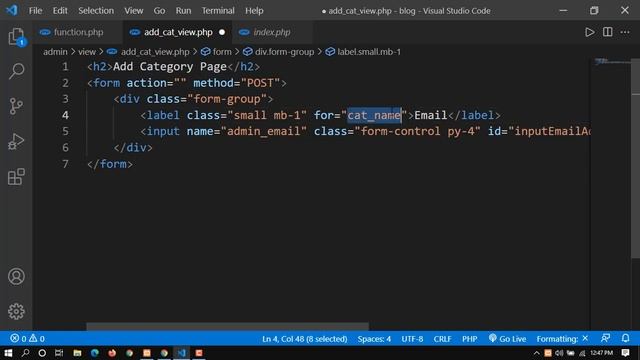Screen dimensions: 640x360
Task: Open the errors and warnings indicator
Action: pyautogui.click(x=27, y=338)
